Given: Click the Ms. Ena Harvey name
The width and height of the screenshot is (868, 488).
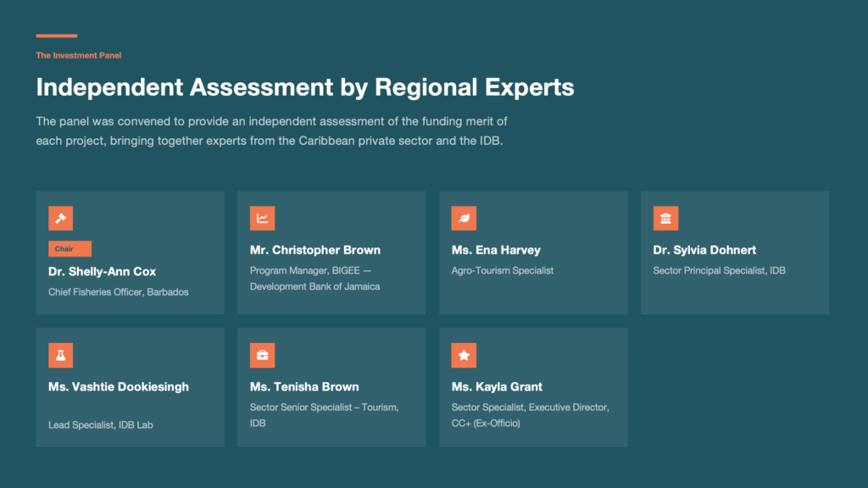Looking at the screenshot, I should pyautogui.click(x=496, y=250).
